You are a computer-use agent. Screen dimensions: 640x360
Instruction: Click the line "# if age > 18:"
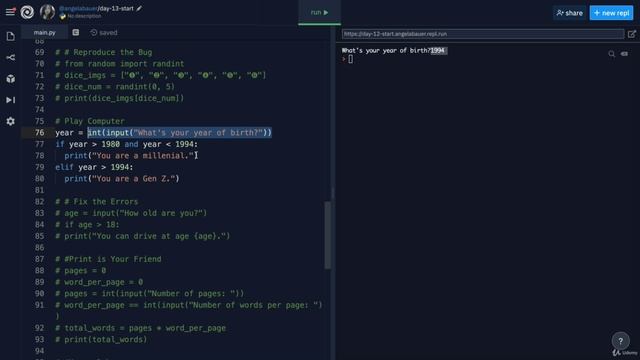pyautogui.click(x=87, y=224)
